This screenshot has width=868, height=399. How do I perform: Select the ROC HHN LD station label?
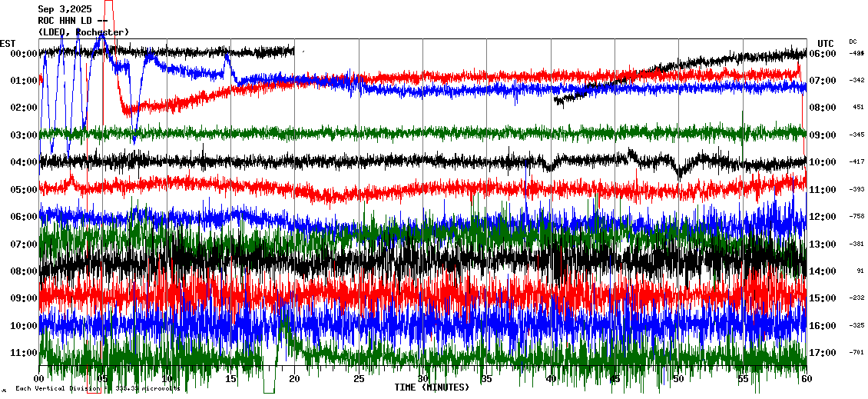pyautogui.click(x=72, y=21)
